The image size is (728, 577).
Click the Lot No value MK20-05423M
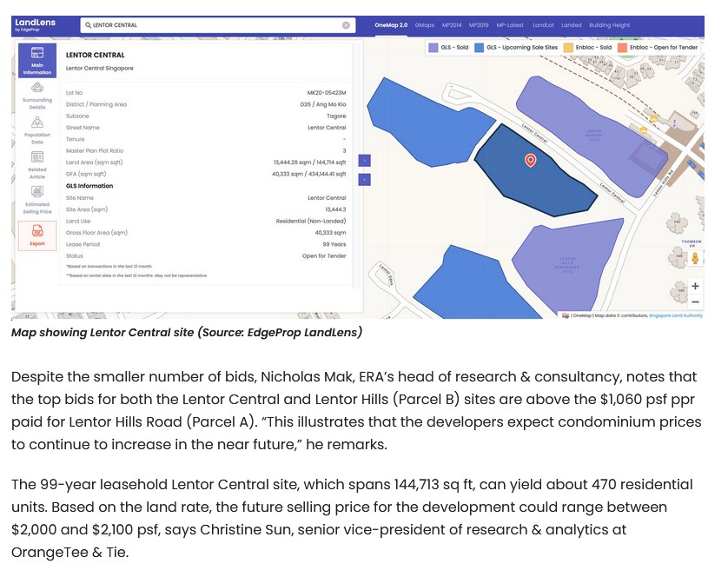[327, 93]
